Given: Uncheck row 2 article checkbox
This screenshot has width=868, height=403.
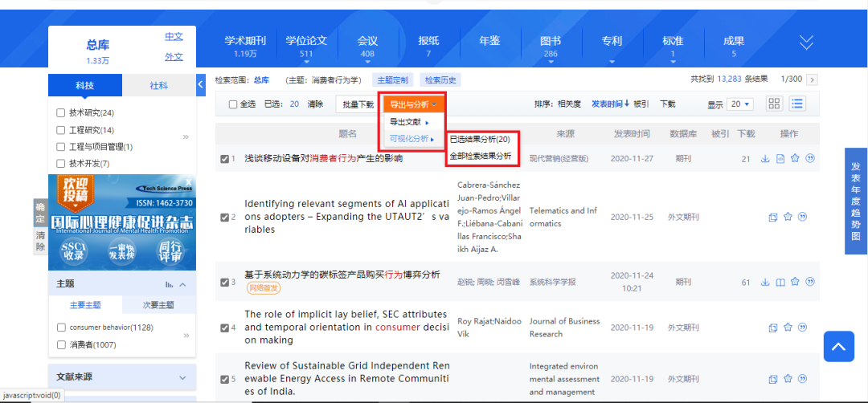Looking at the screenshot, I should [224, 218].
